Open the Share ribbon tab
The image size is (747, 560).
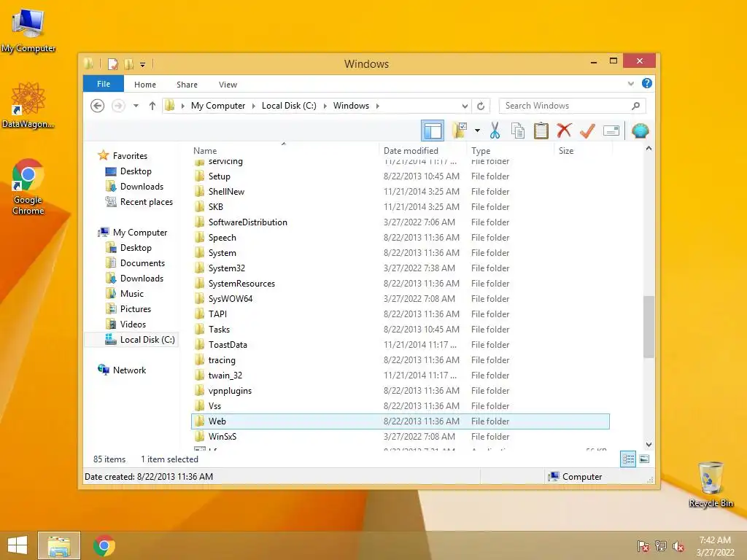(187, 85)
